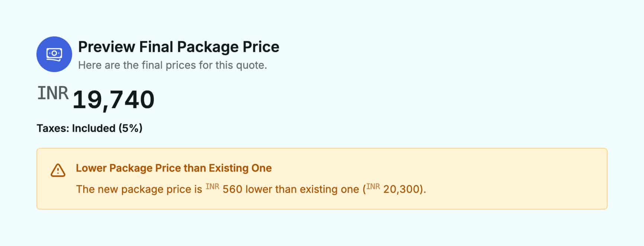
Task: Click the warning message body text
Action: click(251, 189)
